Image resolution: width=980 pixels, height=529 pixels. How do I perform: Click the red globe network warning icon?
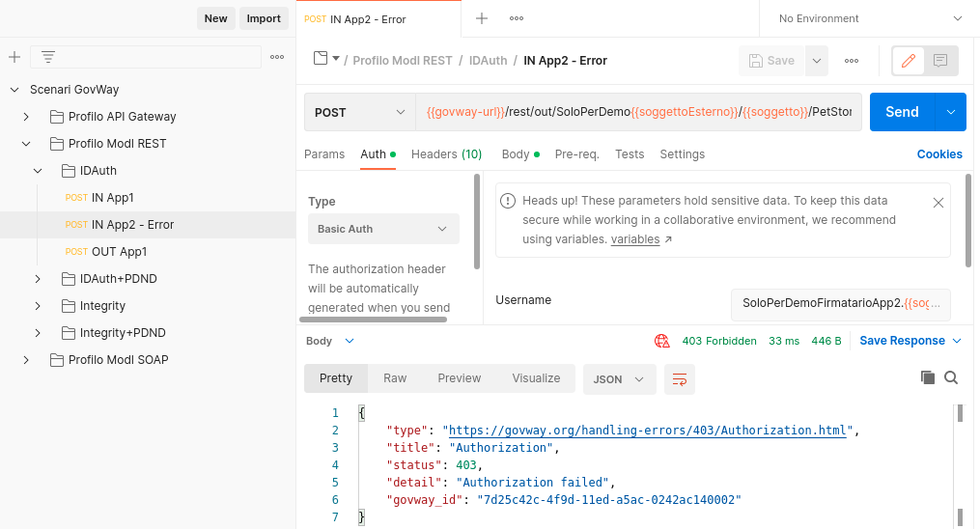click(x=661, y=341)
